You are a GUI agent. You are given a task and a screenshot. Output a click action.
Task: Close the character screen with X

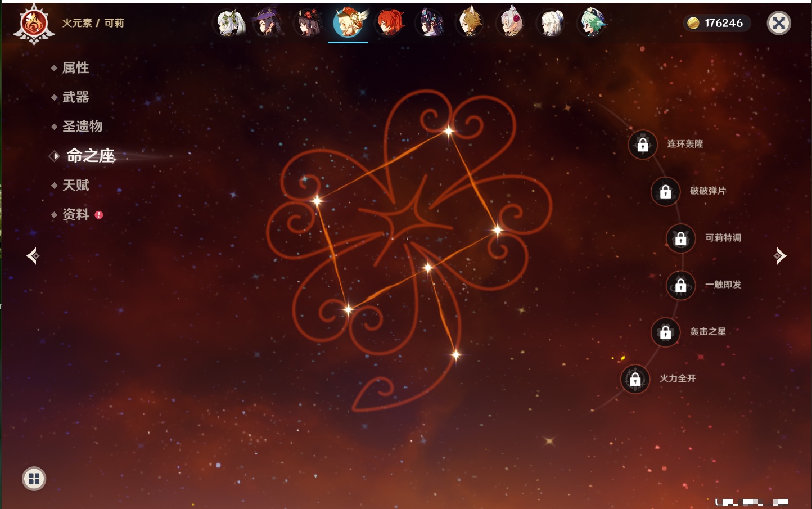click(779, 23)
